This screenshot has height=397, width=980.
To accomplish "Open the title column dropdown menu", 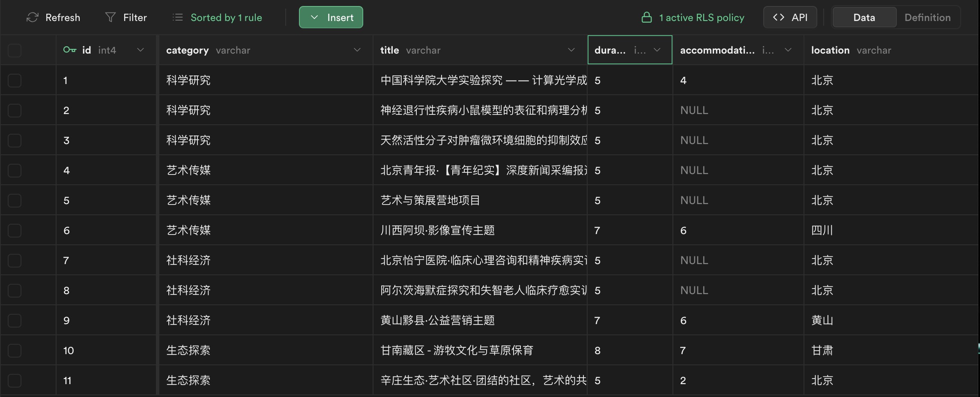I will [x=572, y=50].
